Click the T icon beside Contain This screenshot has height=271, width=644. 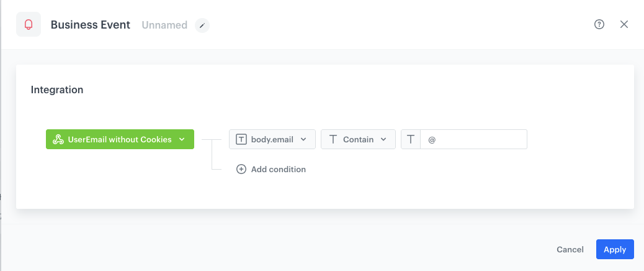click(x=333, y=139)
